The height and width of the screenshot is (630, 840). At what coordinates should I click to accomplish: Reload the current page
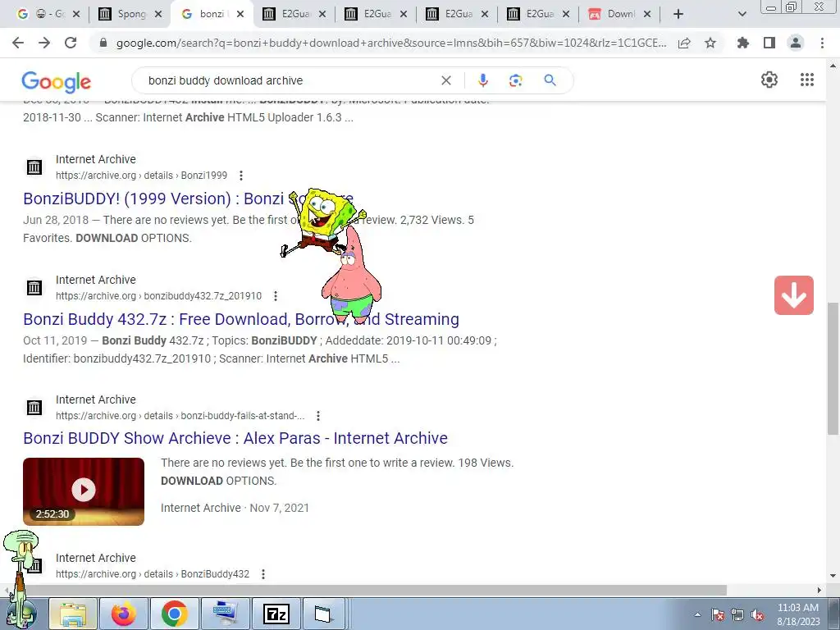pos(71,43)
